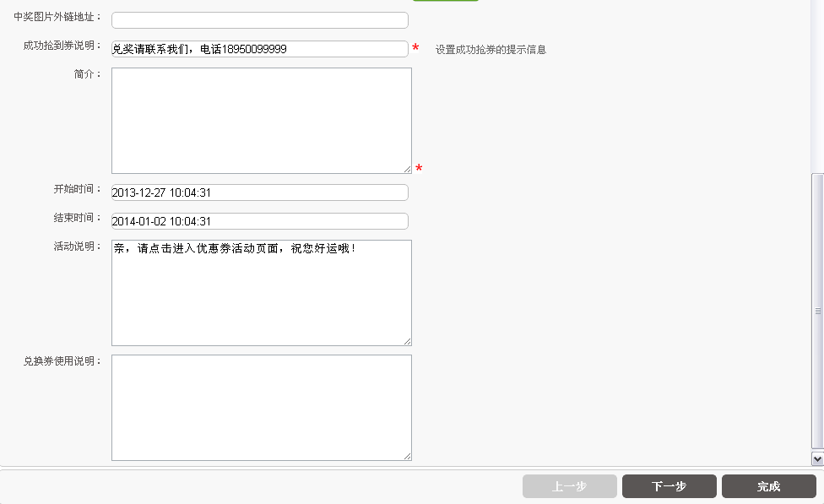Click the 活动说明 textarea resize grip
824x504 pixels.
click(x=407, y=341)
